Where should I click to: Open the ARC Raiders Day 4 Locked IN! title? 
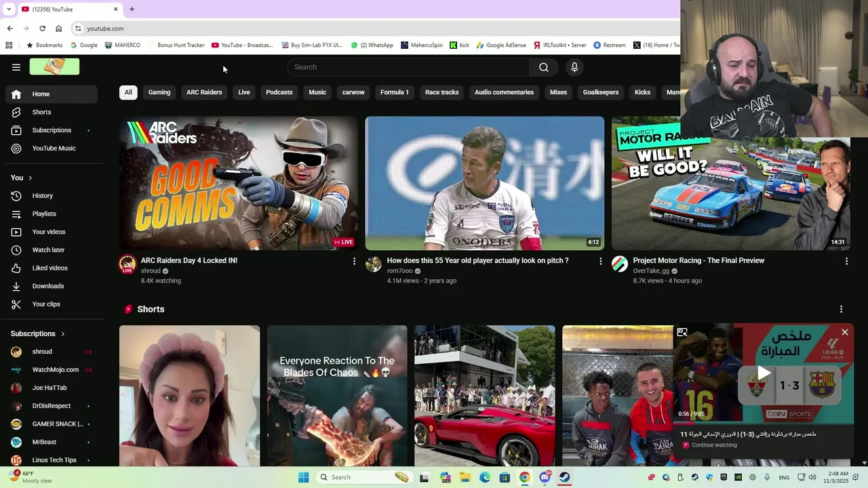click(189, 260)
